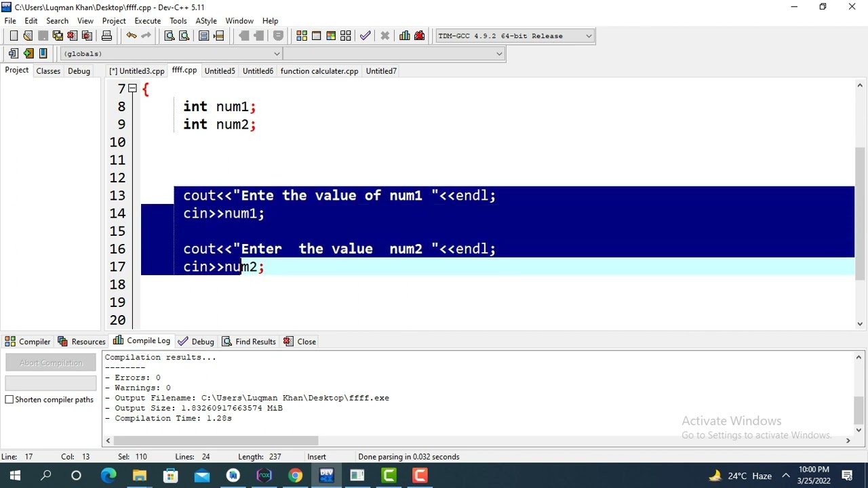Click the Goto bookmark blue icon

point(43,54)
